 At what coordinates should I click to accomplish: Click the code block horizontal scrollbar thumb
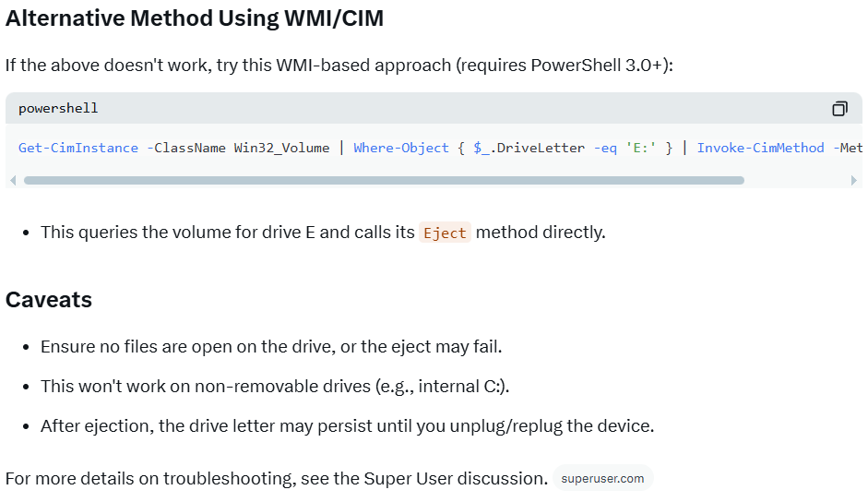pyautogui.click(x=384, y=181)
